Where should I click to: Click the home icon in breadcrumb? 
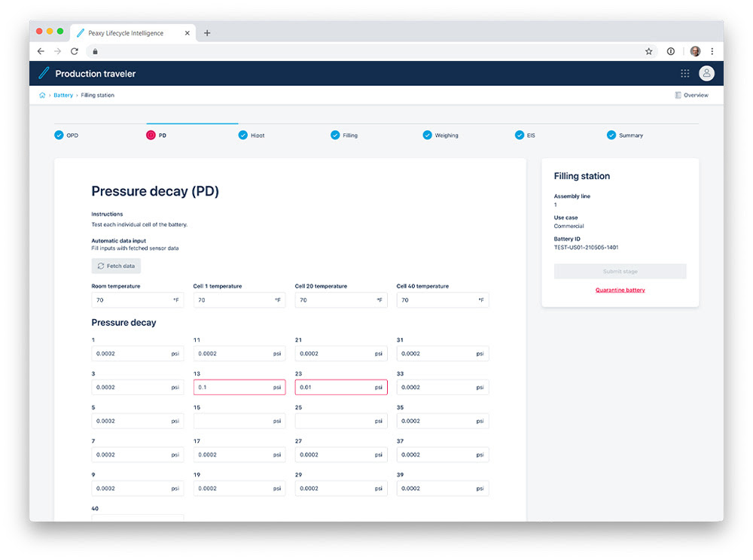[x=42, y=96]
